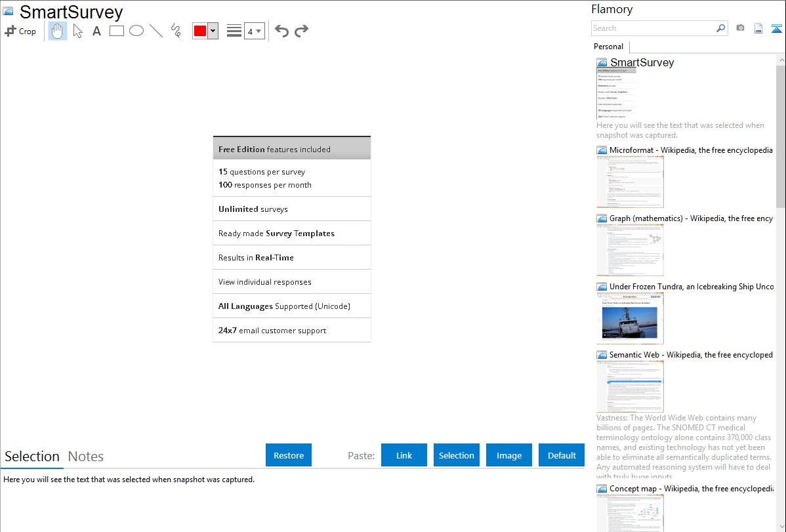Click the icebreaking ship thumbnail
Viewport: 786px width, 532px height.
(630, 318)
